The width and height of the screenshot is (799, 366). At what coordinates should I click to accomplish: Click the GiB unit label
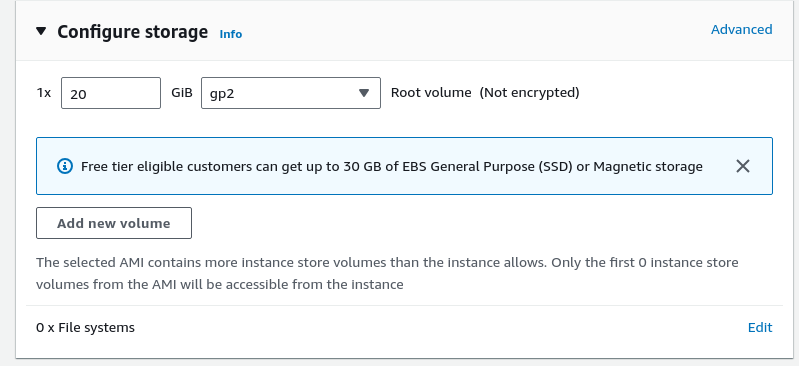(182, 93)
